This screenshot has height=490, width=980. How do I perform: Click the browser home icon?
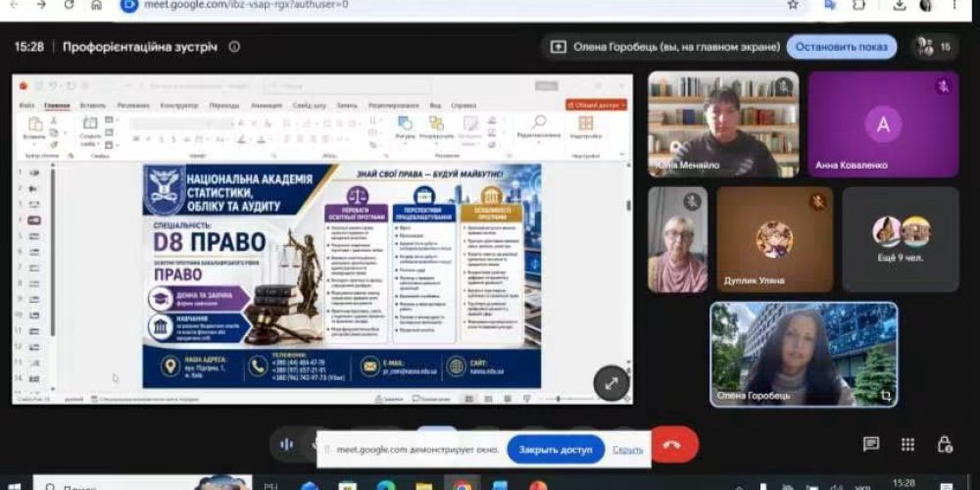click(x=96, y=5)
